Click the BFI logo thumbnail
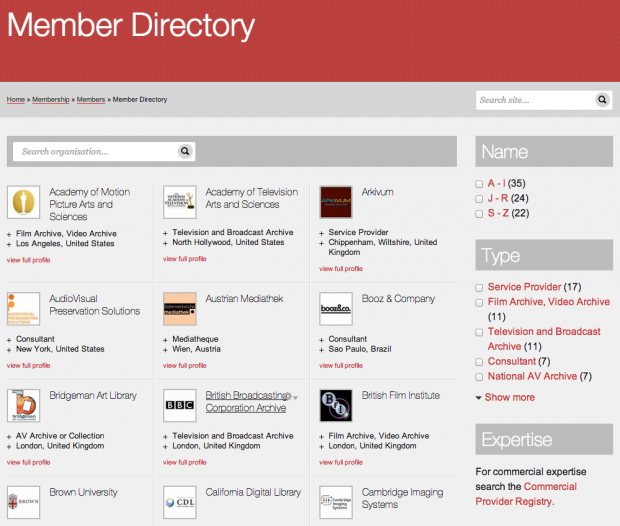The image size is (620, 526). [336, 405]
